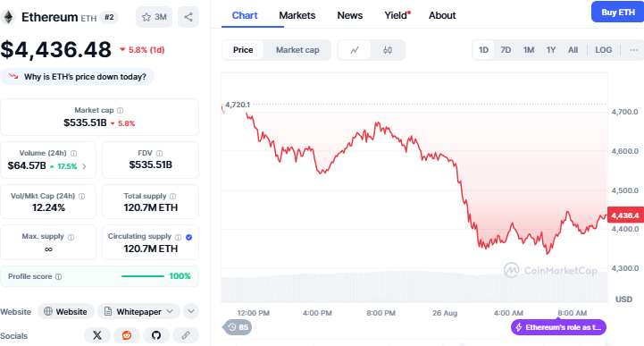Open the News tab
Viewport: 644px width, 346px height.
coord(349,15)
